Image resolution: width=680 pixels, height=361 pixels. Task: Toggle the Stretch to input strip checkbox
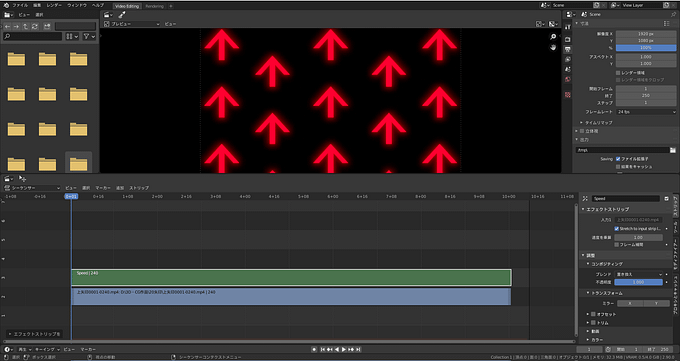[617, 229]
